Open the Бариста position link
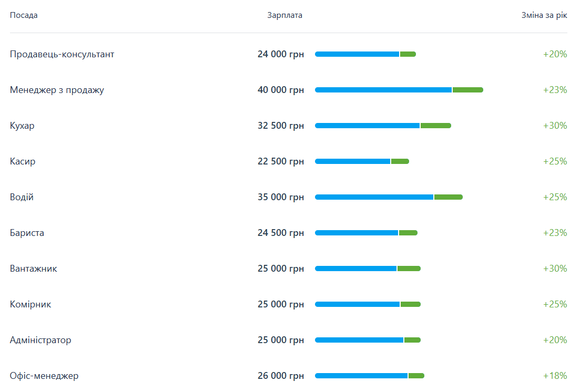Screen dimensions: 580x392 (x=27, y=233)
